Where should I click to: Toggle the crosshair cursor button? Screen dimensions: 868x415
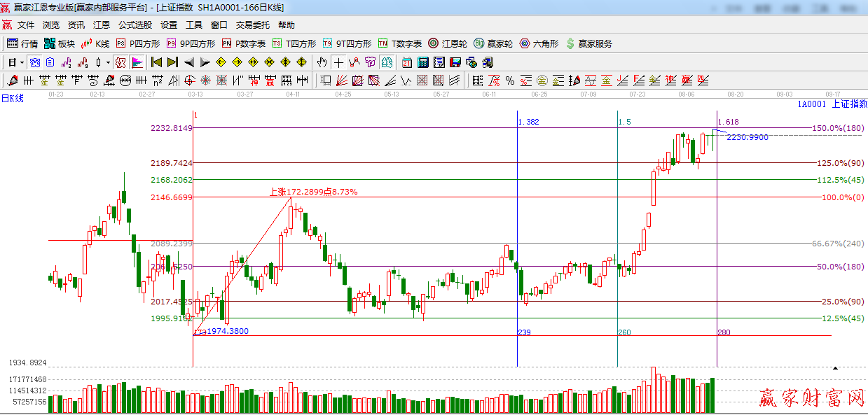[x=338, y=62]
